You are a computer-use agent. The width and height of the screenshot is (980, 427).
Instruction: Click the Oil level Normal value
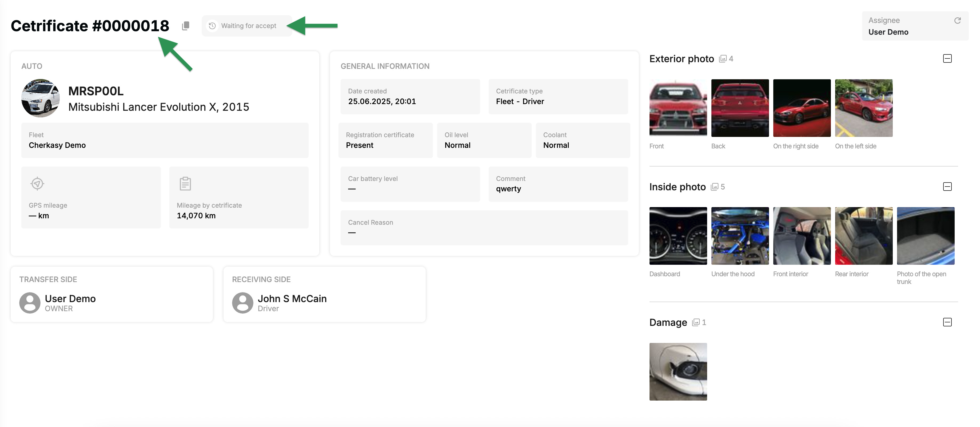coord(457,145)
